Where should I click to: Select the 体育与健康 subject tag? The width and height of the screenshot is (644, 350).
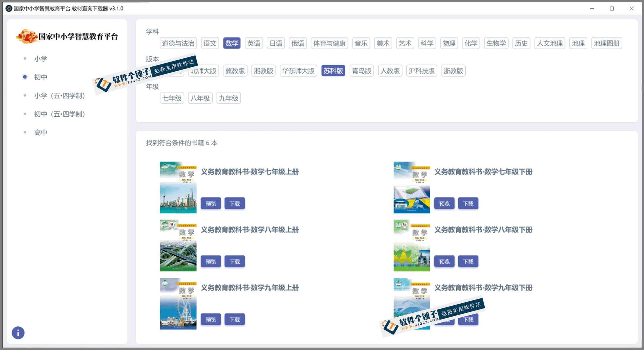[x=329, y=43]
